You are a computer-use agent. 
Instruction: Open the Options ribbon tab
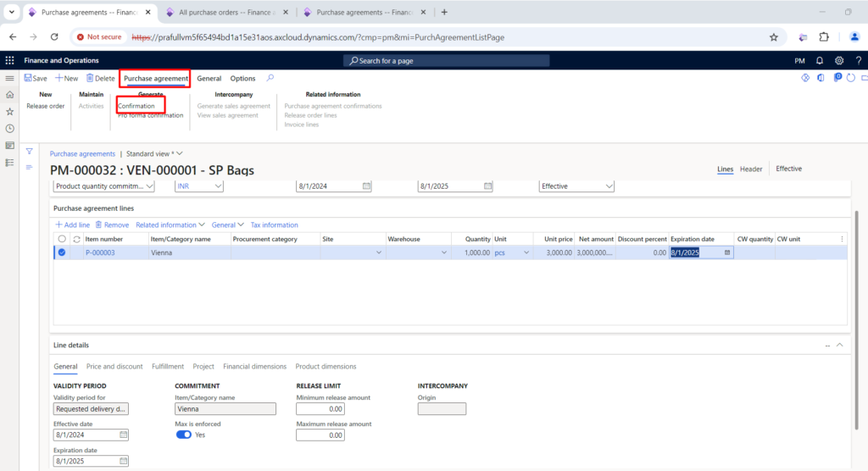coord(242,79)
